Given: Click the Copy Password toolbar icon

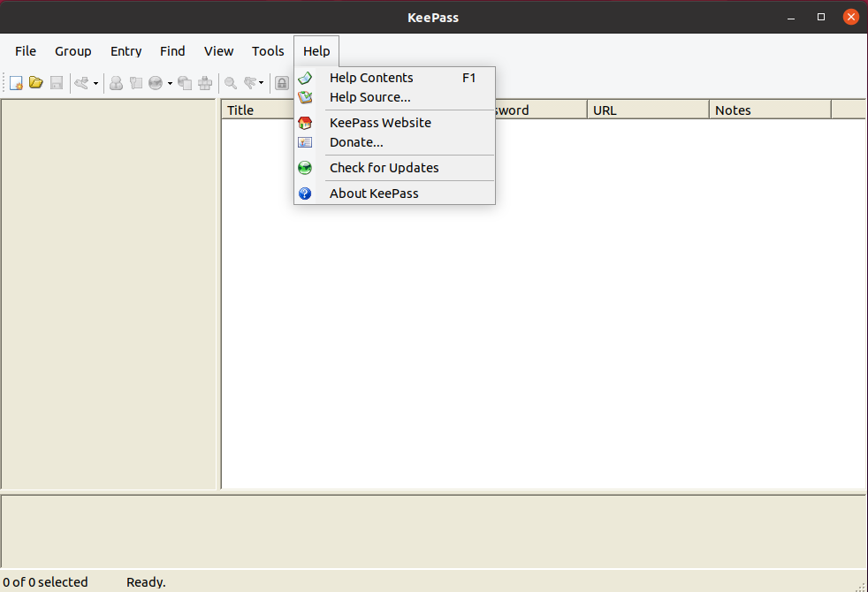Looking at the screenshot, I should pyautogui.click(x=135, y=83).
